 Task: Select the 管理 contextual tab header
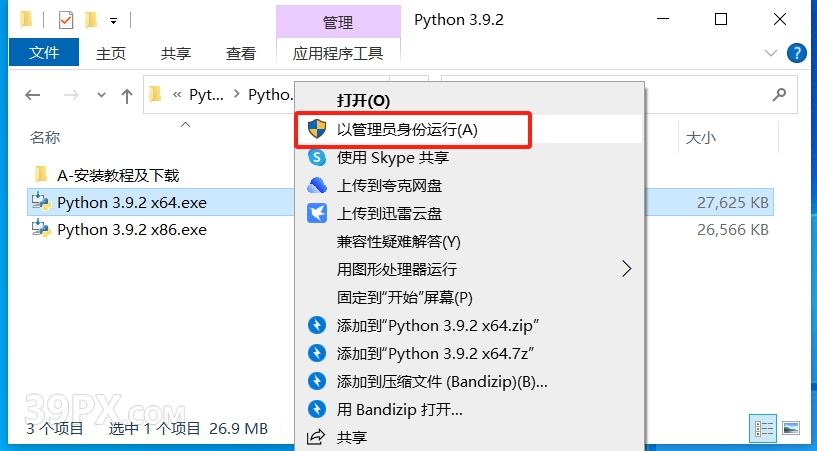[x=338, y=22]
